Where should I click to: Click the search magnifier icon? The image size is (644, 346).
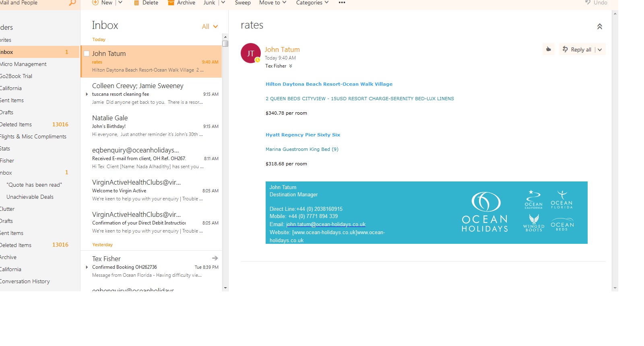click(72, 3)
